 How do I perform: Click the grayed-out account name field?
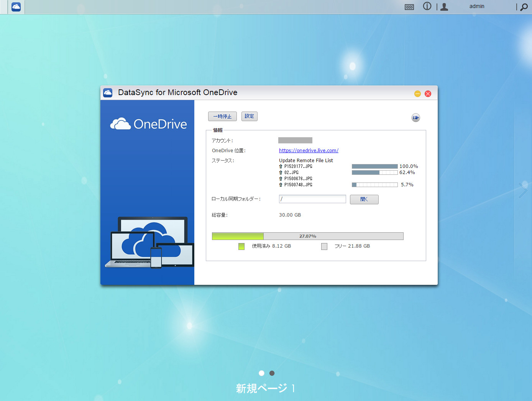coord(295,140)
